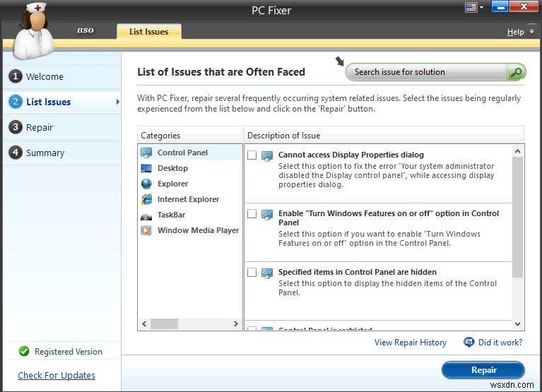Click the blue Repair button
Screen dimensions: 542x392
tap(483, 370)
